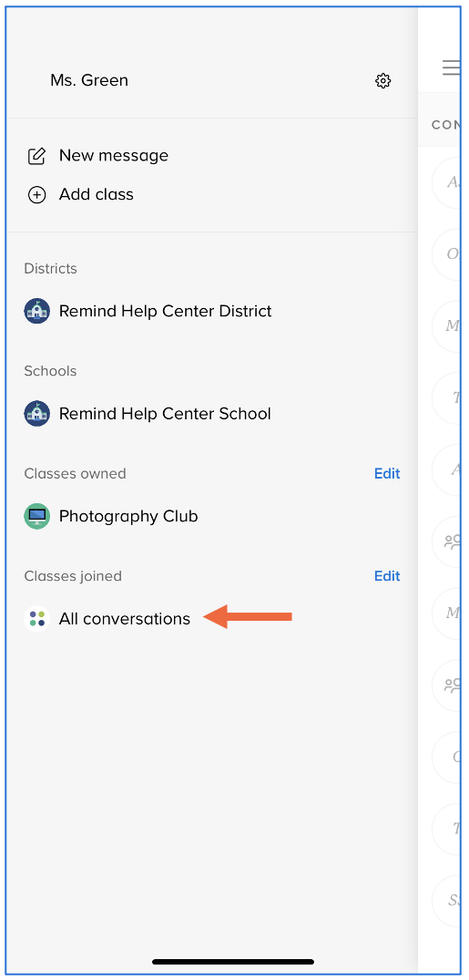Image resolution: width=469 pixels, height=980 pixels.
Task: Open All conversations
Action: point(124,619)
